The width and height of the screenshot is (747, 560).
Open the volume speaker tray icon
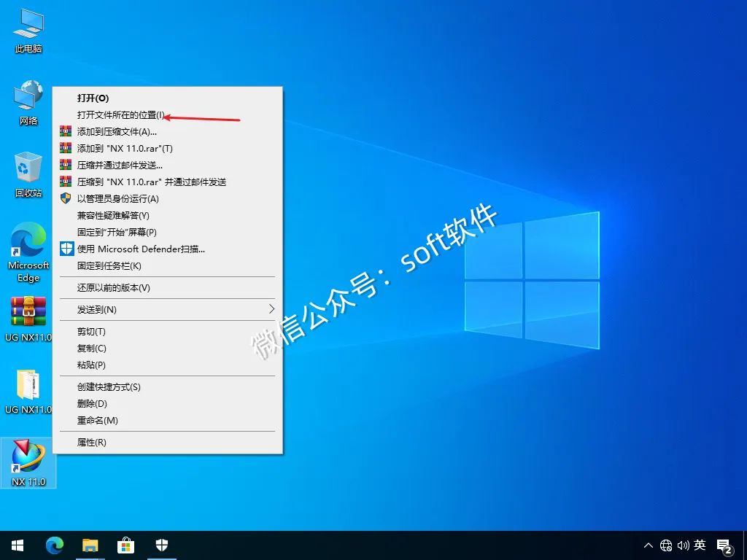(683, 545)
